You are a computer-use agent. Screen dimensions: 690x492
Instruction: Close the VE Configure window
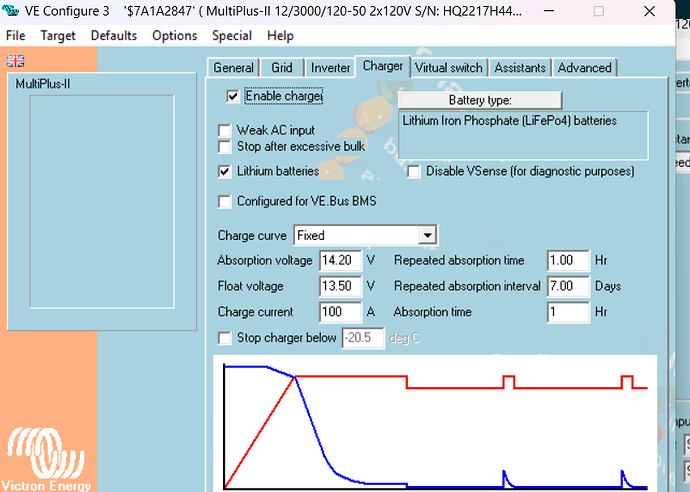(650, 11)
